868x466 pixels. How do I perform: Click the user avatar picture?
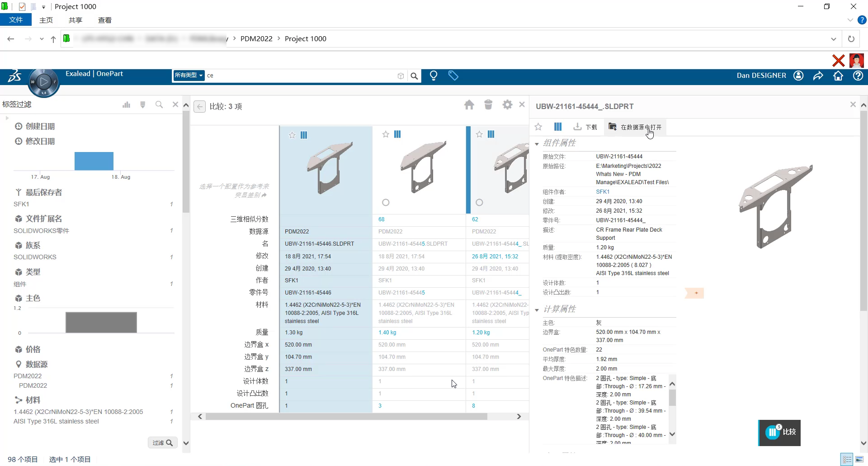coord(857,60)
